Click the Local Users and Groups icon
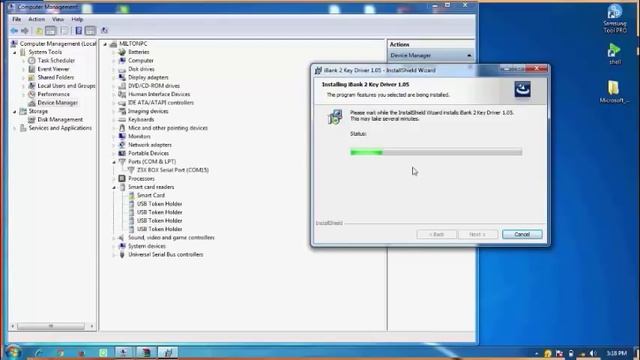Screen dimensions: 640x360 32,86
